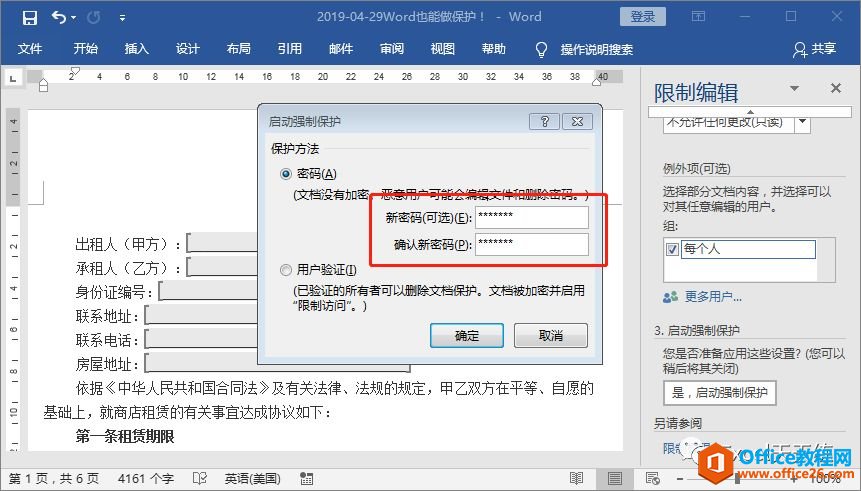
Task: Switch to Web Layout view icon
Action: coord(653,479)
